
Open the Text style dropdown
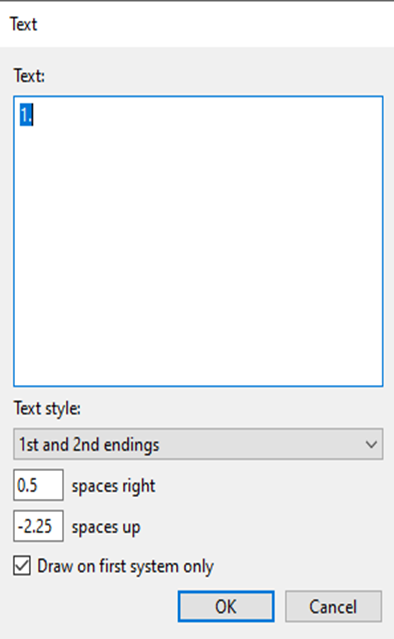(x=198, y=444)
